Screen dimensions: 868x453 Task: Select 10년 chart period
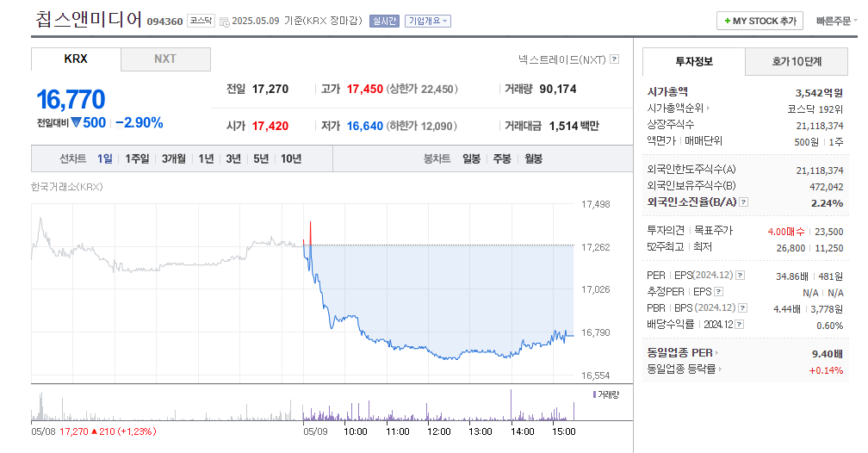click(291, 159)
